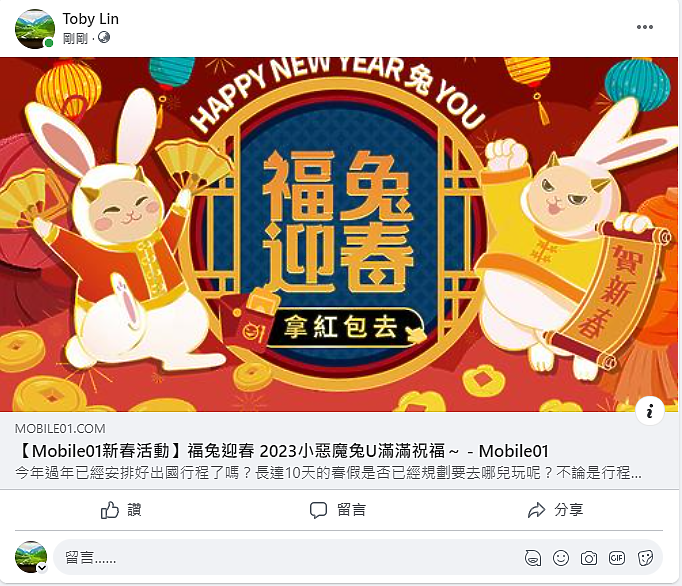Click the globe public privacy icon
This screenshot has height=586, width=682.
104,38
